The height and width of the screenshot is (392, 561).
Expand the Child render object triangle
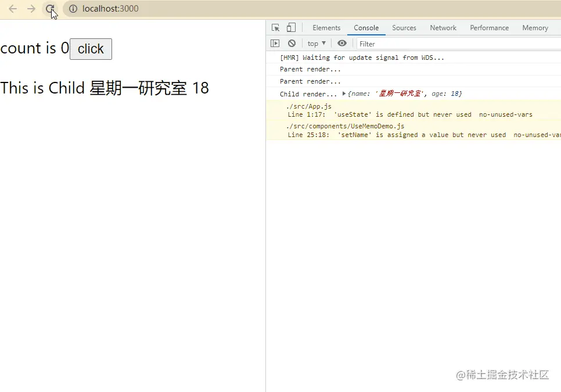point(344,93)
